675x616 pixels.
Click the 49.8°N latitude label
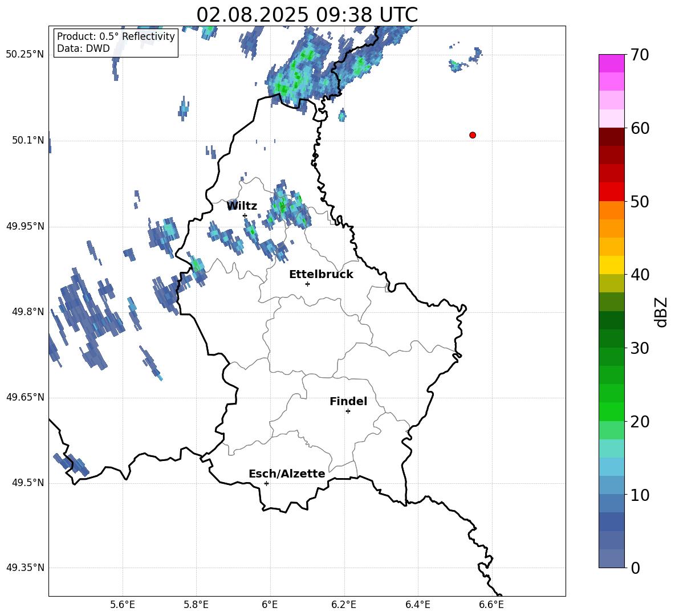coord(28,312)
